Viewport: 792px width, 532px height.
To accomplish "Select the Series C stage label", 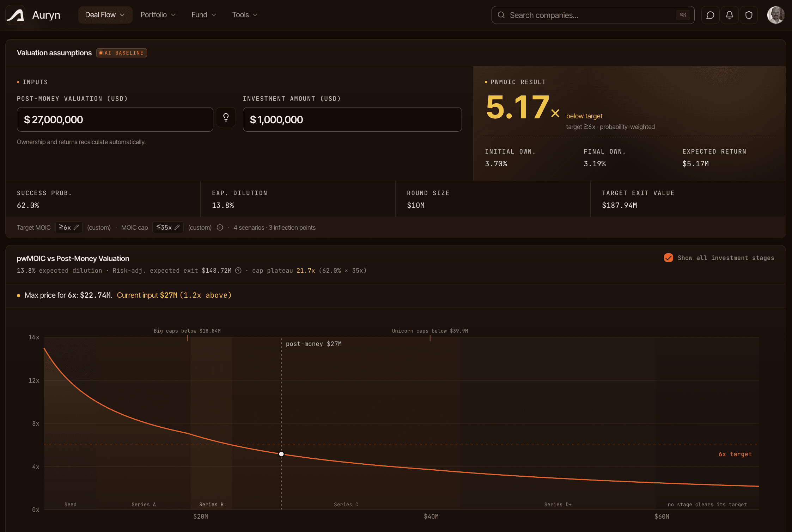I will coord(346,505).
